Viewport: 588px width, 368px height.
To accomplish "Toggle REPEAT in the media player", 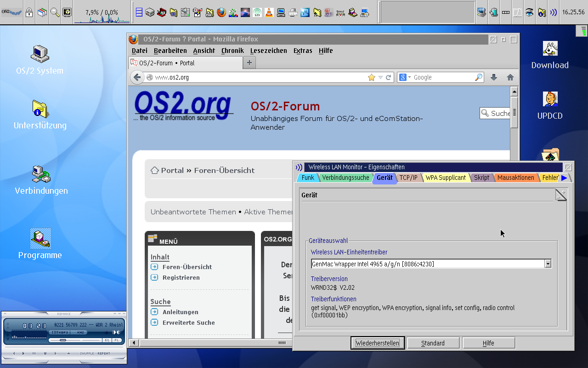I will [104, 353].
